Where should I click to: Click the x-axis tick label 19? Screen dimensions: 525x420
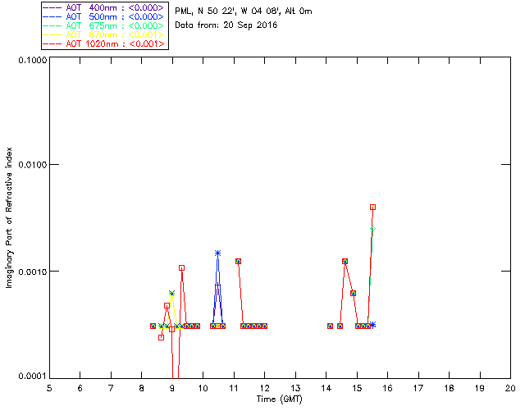pyautogui.click(x=480, y=388)
